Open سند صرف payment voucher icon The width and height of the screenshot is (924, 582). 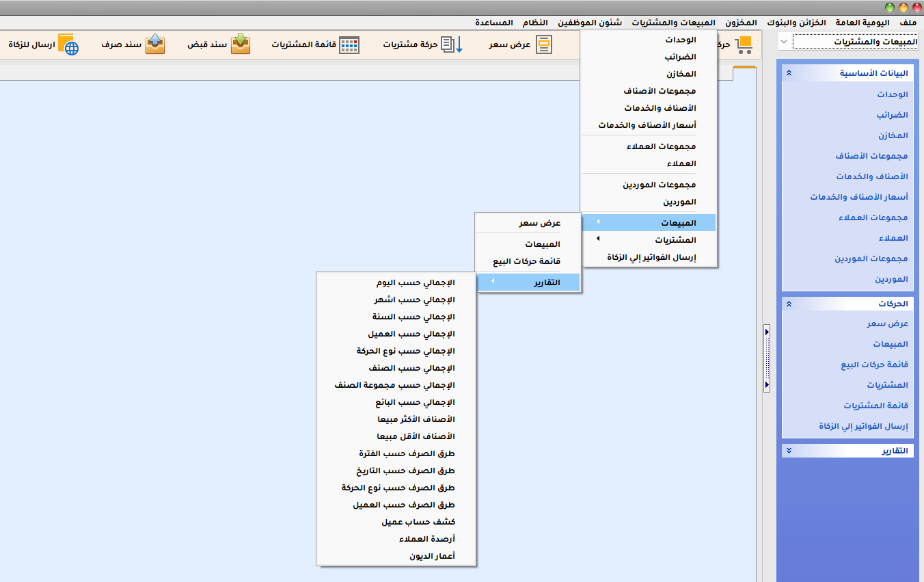tap(155, 44)
